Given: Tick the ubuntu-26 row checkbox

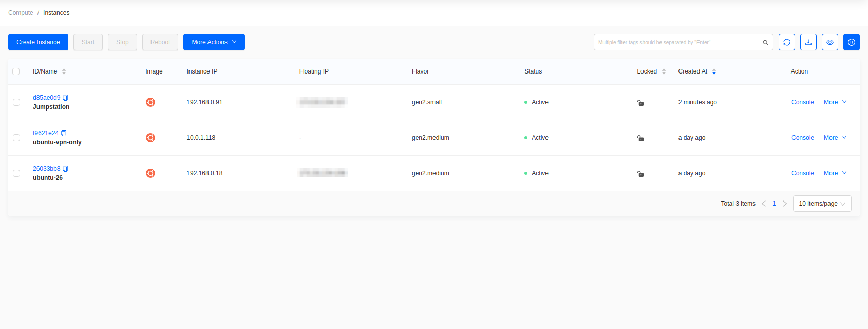Looking at the screenshot, I should (16, 173).
